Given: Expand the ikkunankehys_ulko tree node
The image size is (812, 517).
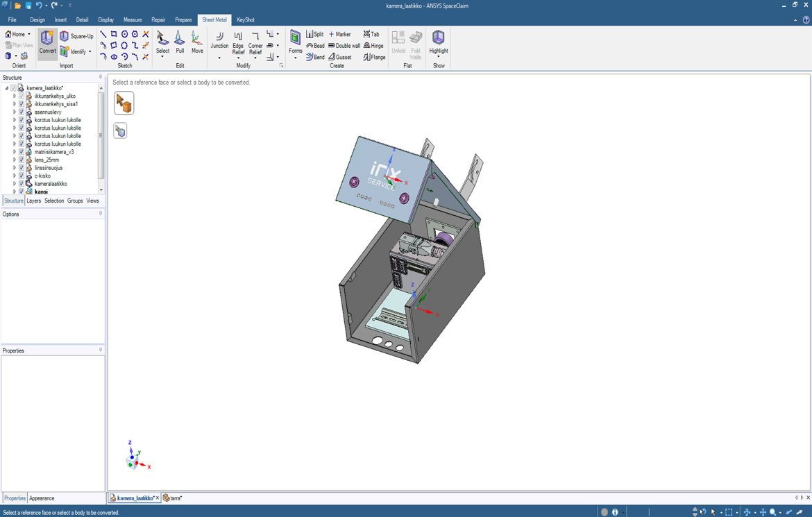Looking at the screenshot, I should click(x=15, y=96).
